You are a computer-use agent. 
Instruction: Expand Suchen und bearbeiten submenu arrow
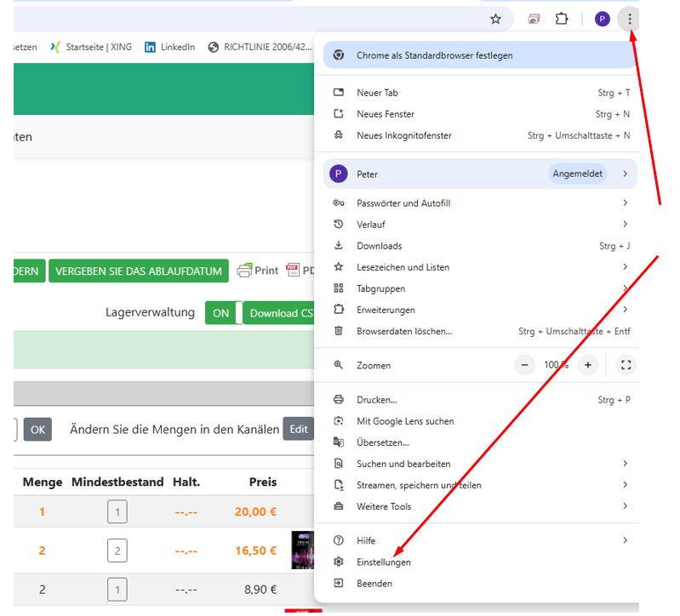click(x=625, y=464)
